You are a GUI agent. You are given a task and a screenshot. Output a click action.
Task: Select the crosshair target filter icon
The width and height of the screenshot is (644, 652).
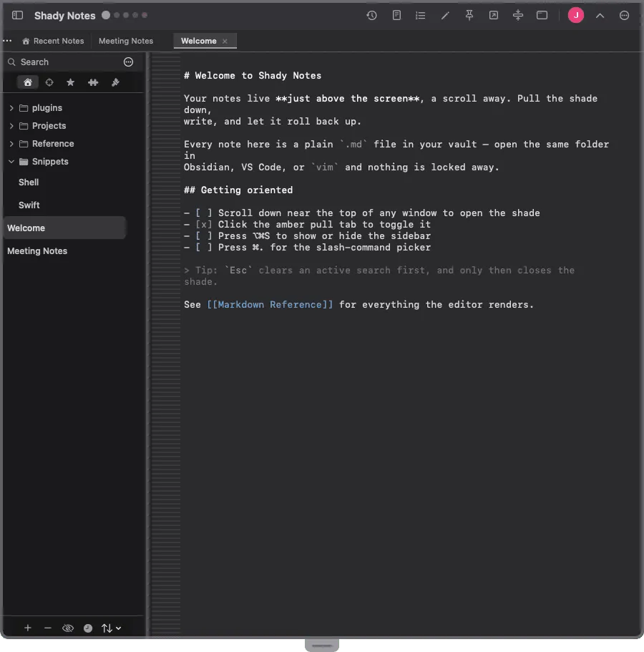pyautogui.click(x=49, y=82)
